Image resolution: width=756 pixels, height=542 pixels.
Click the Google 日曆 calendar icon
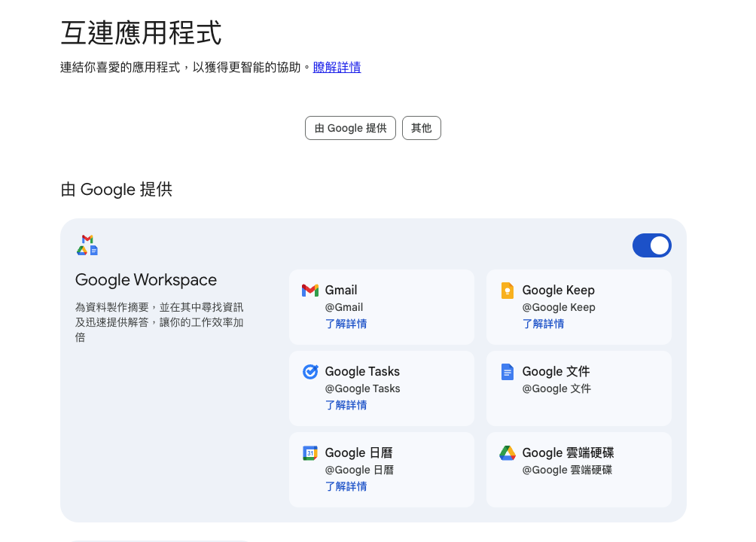310,452
